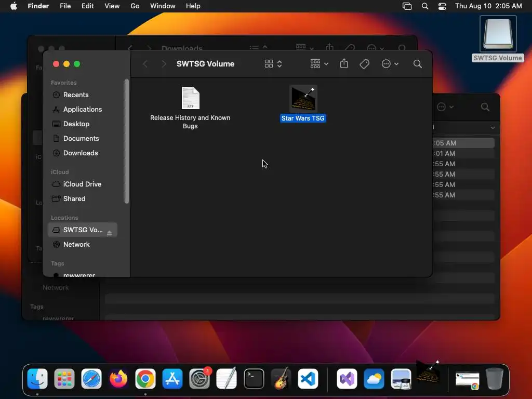Image resolution: width=532 pixels, height=399 pixels.
Task: Go forward in the SWTSG Volume window
Action: click(164, 64)
